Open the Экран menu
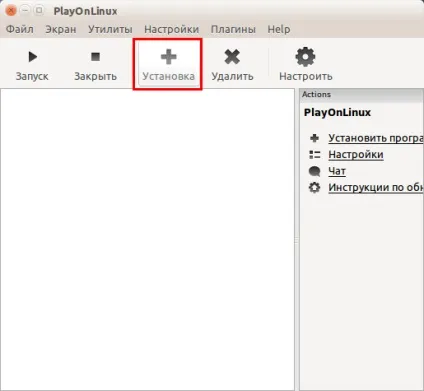The image size is (424, 391). [61, 29]
